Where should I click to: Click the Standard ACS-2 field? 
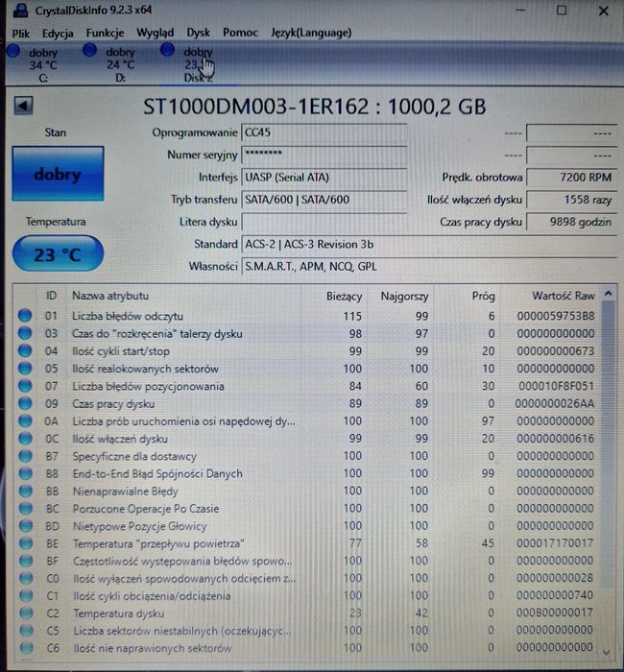[x=429, y=244]
